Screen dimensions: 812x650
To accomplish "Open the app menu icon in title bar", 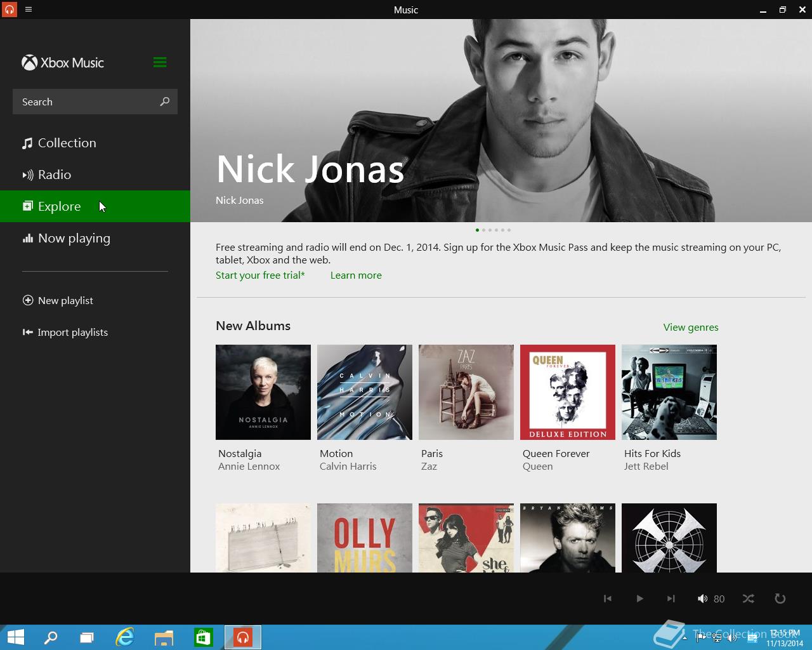I will (29, 10).
